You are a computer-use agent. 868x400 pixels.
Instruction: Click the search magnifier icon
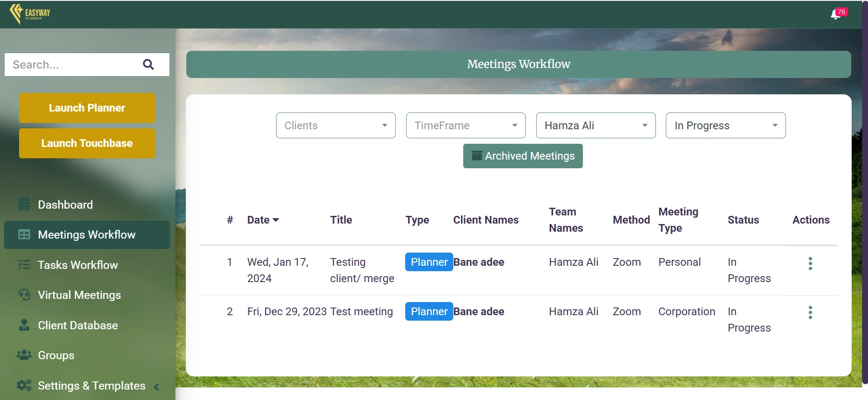148,64
